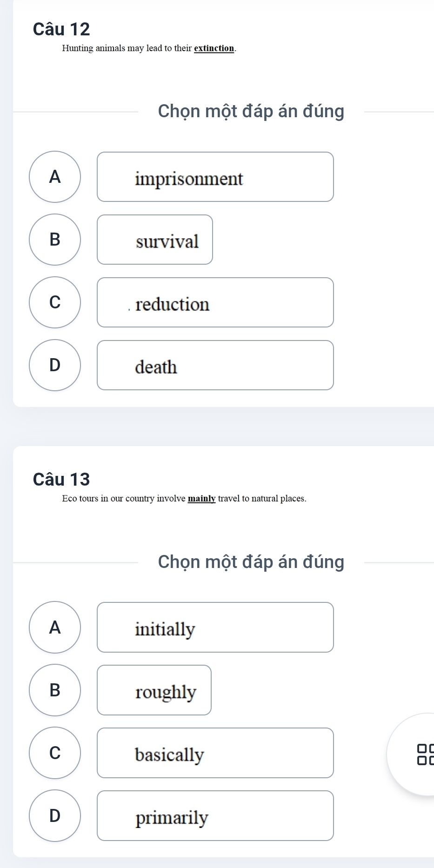This screenshot has width=434, height=868.
Task: Choose the 'death' answer box
Action: (215, 365)
